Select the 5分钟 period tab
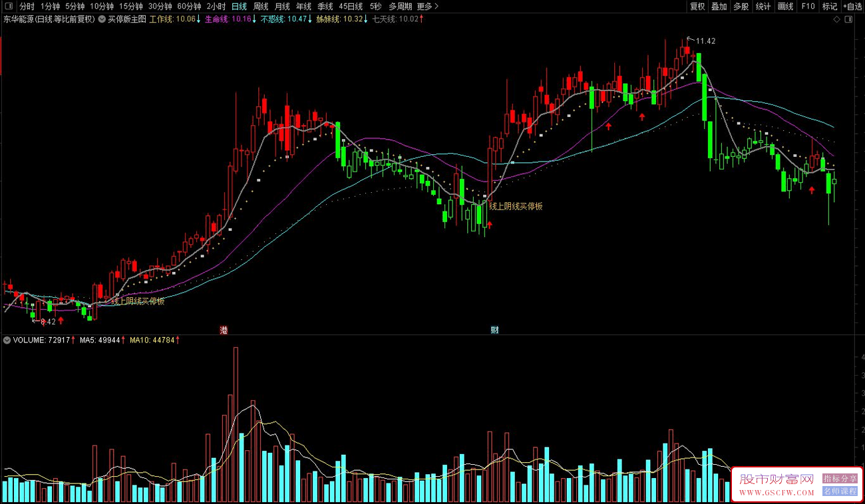The height and width of the screenshot is (504, 865). (x=75, y=7)
